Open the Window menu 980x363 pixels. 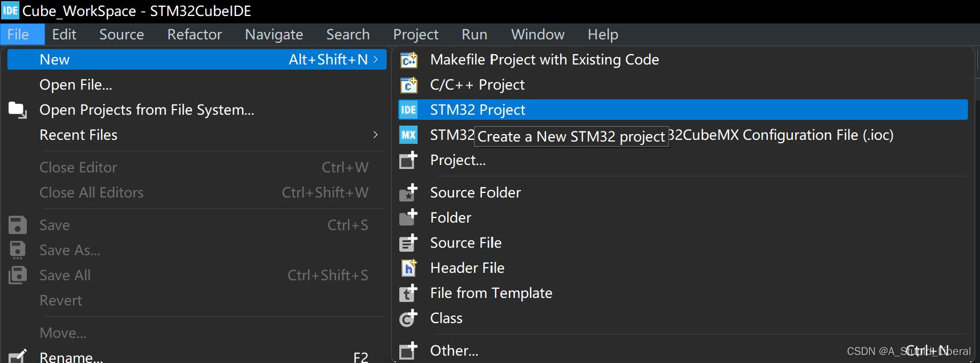click(x=538, y=34)
